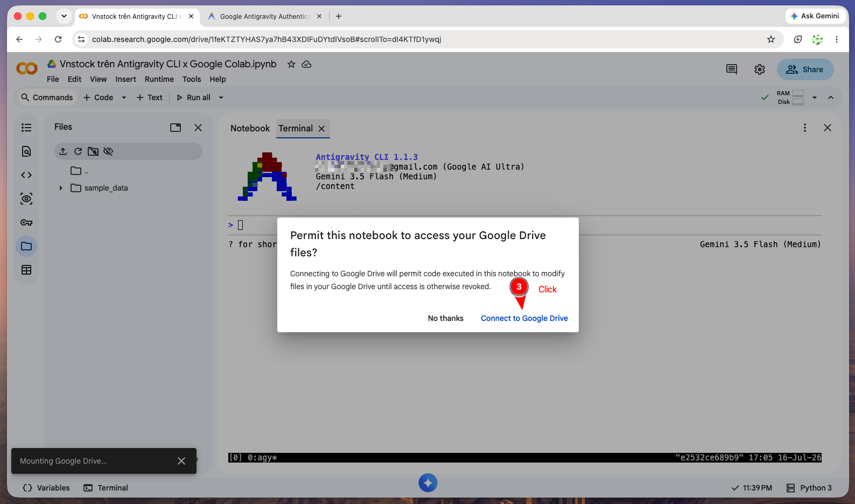Upload a file to session storage

[63, 151]
